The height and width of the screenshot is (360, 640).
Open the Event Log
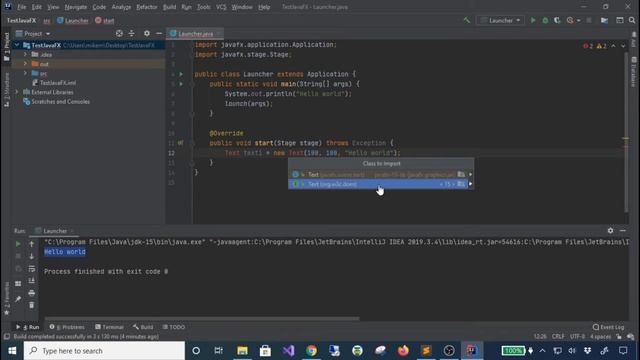609,327
